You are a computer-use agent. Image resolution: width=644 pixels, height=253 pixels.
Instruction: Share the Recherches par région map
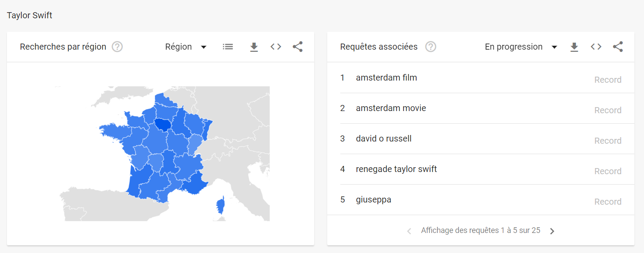297,47
